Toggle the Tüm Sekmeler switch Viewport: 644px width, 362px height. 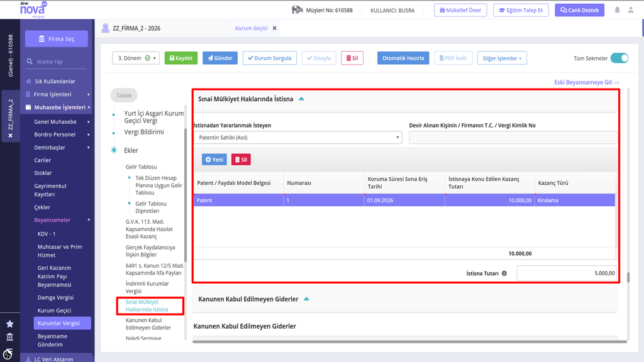click(619, 58)
